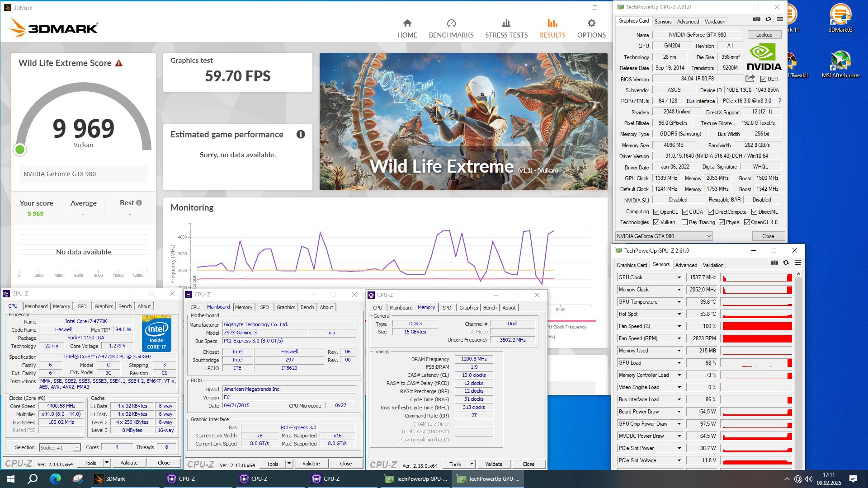Click the GPU-Z Sensors scrollbar up arrow
Viewport: 868px width, 488px height.
(798, 274)
